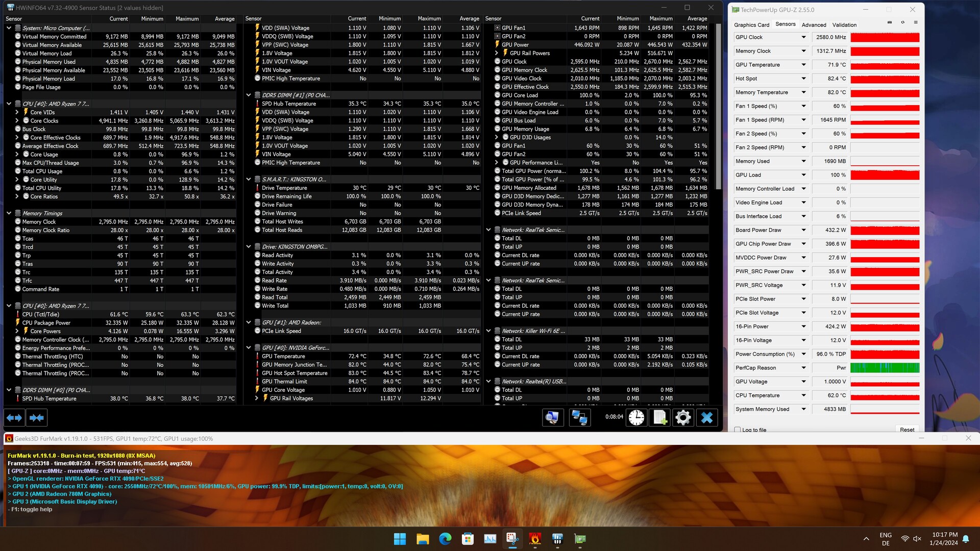Switch to the Graphics Card tab

751,24
